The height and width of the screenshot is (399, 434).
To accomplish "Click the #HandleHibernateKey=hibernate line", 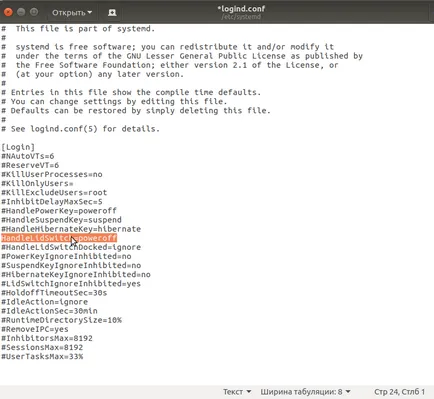I will [71, 229].
